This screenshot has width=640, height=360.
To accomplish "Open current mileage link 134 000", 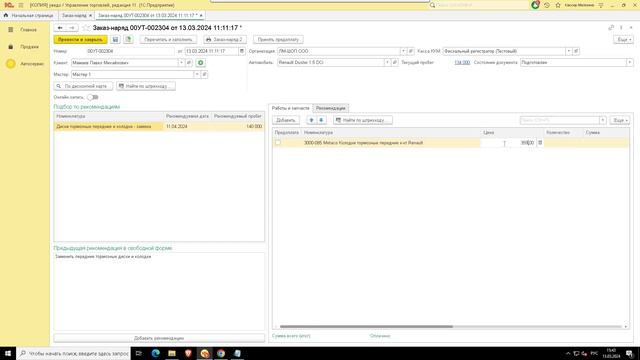I will tap(462, 62).
